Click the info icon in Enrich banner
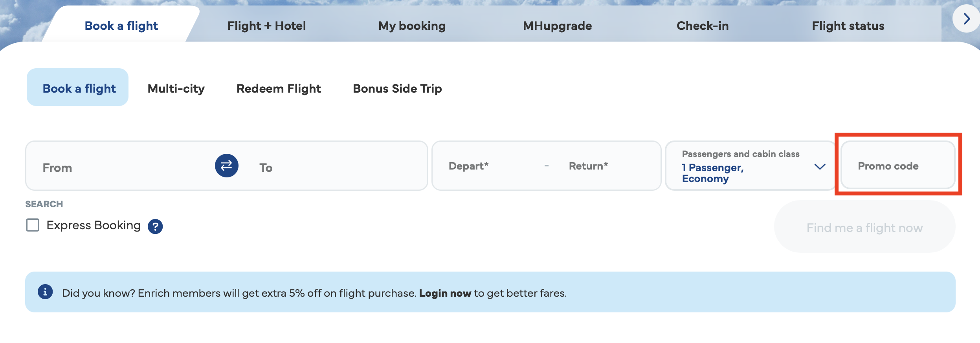980x343 pixels. 45,292
